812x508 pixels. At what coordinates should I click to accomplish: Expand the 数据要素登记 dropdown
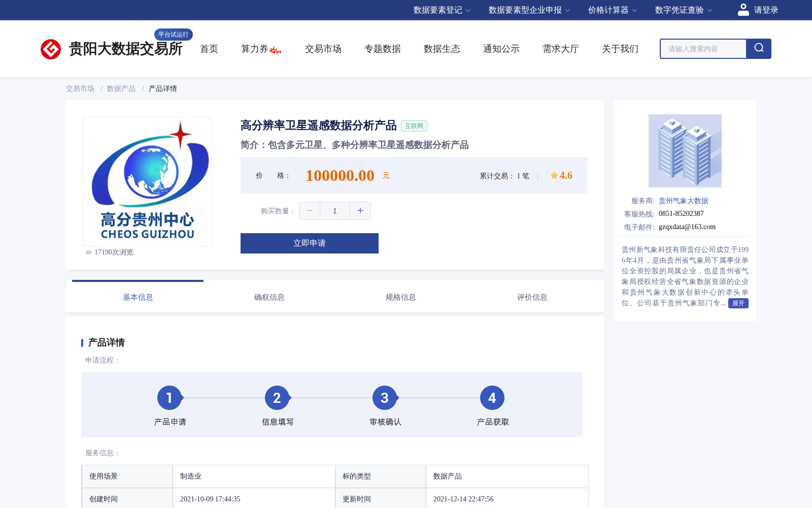[x=442, y=10]
